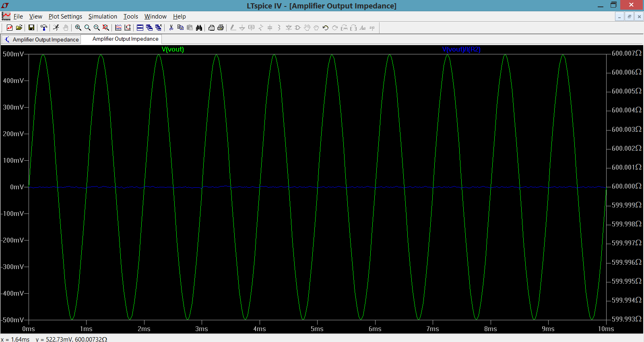644x342 pixels.
Task: Open the Tools menu
Action: point(130,17)
